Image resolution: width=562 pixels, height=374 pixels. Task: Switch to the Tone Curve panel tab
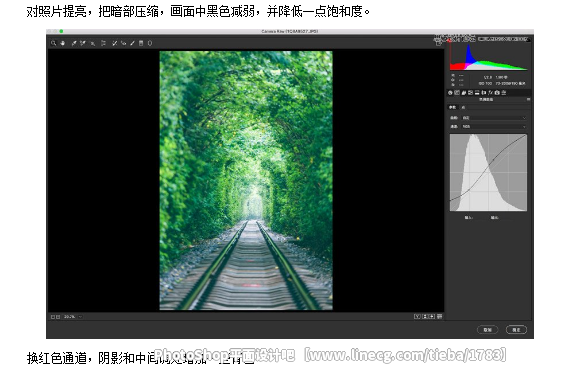click(x=457, y=93)
